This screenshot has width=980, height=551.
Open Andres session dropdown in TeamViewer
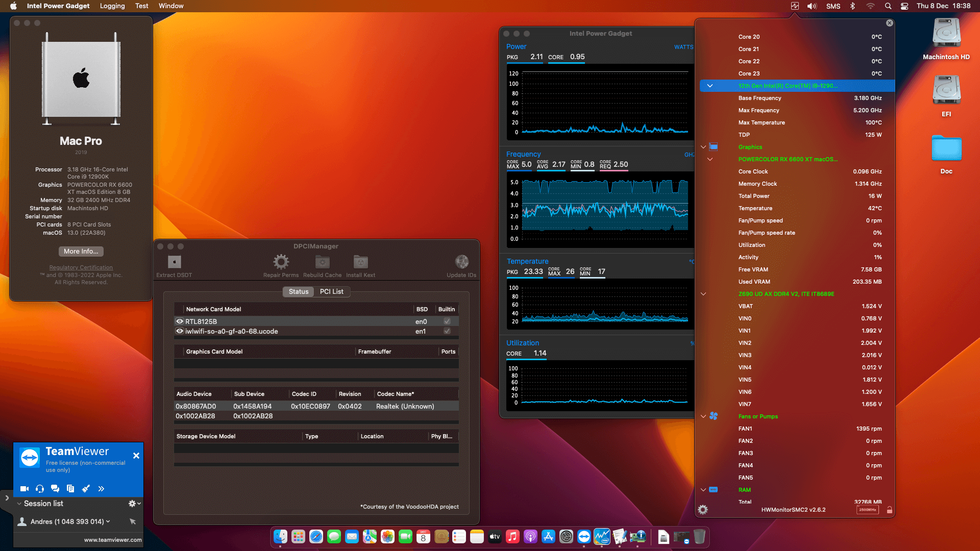(x=108, y=521)
